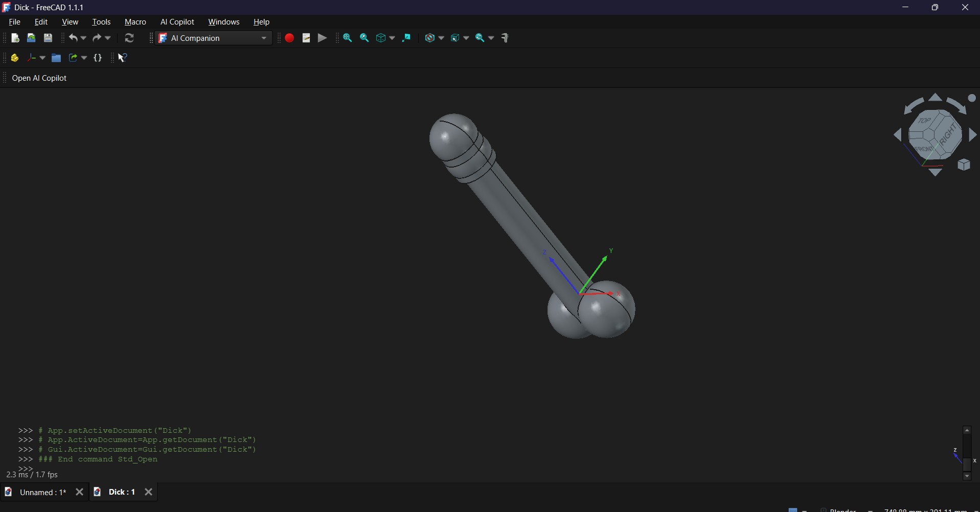Click the curly braces variable set icon

[x=98, y=58]
